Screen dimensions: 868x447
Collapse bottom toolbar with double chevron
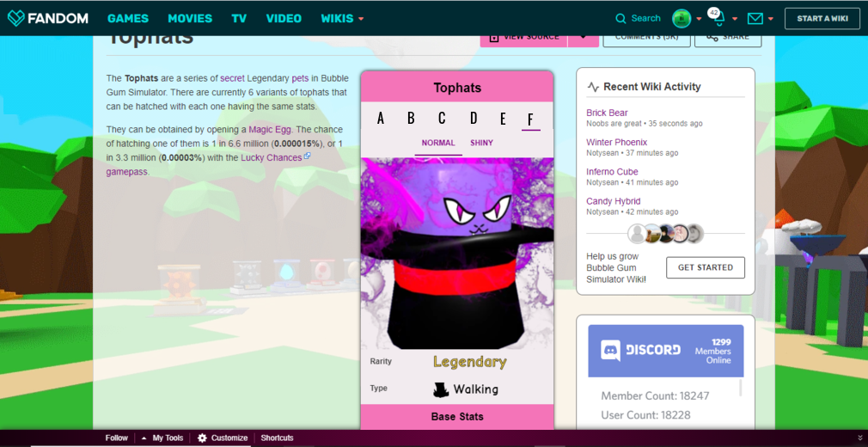coord(859,438)
